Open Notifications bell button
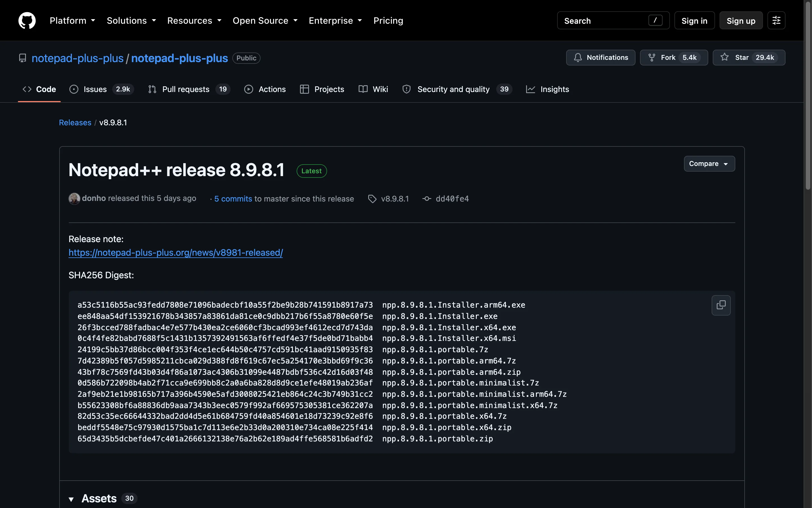This screenshot has height=508, width=812. pyautogui.click(x=601, y=58)
